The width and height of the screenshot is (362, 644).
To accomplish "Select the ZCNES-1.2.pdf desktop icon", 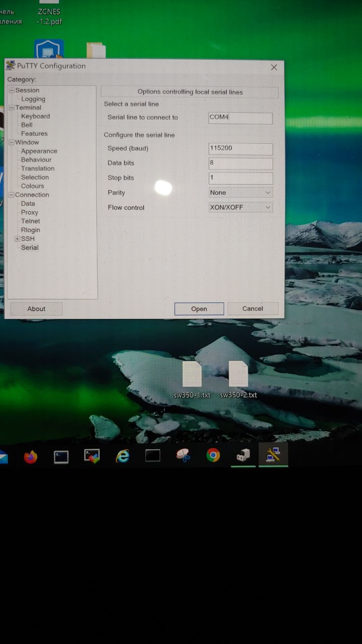I will coord(49,14).
